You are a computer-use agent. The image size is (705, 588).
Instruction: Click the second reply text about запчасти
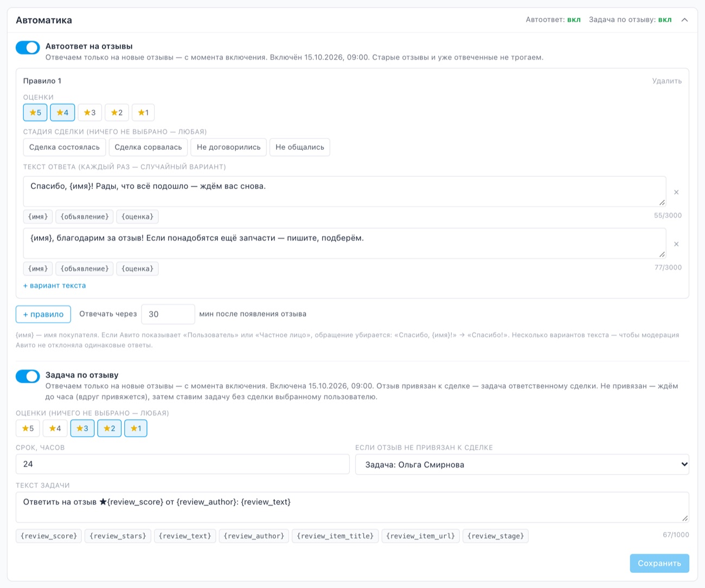pos(344,244)
